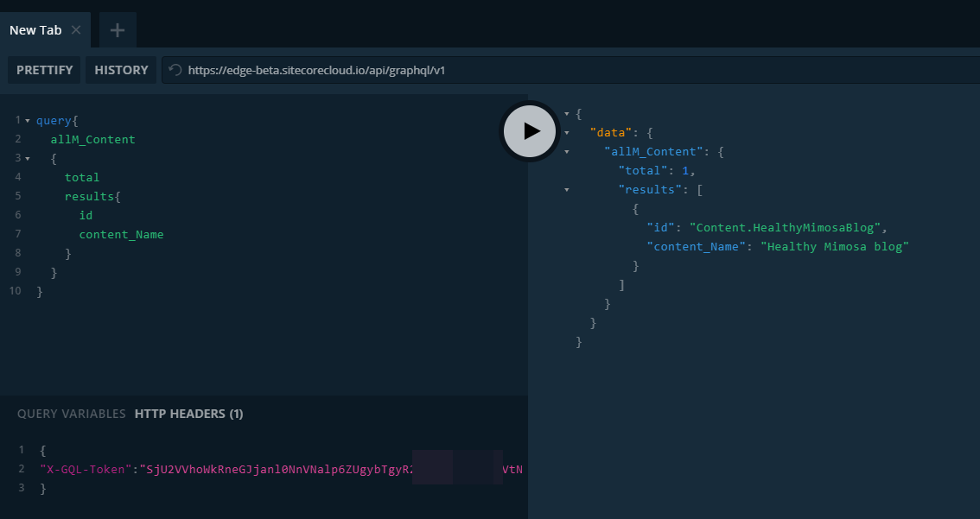Click the X-GQL-Token header value
This screenshot has height=519, width=980.
(277, 470)
